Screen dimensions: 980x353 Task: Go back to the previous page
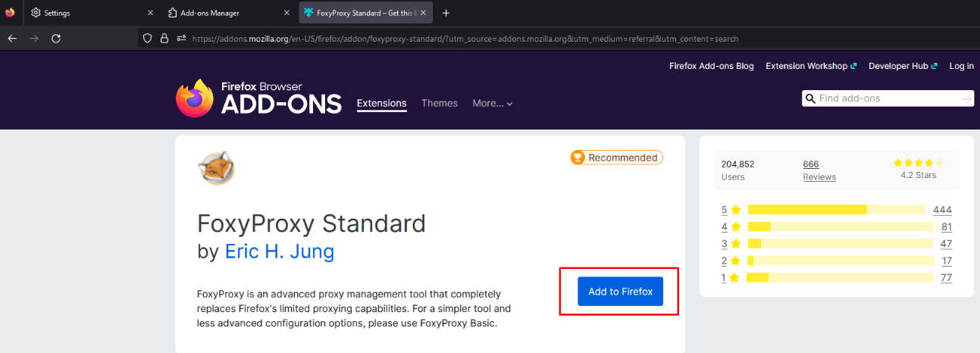(12, 38)
